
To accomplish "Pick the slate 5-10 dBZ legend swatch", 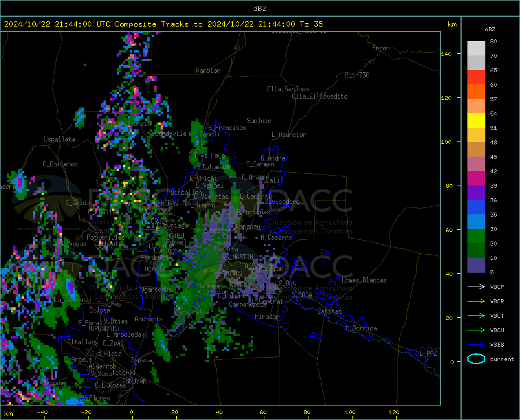I will (476, 265).
